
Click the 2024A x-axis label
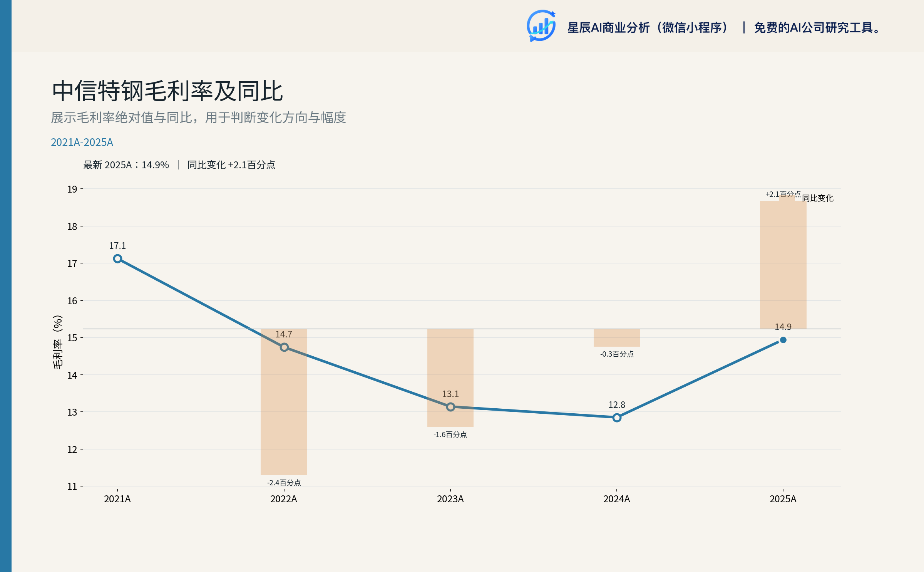click(x=617, y=499)
